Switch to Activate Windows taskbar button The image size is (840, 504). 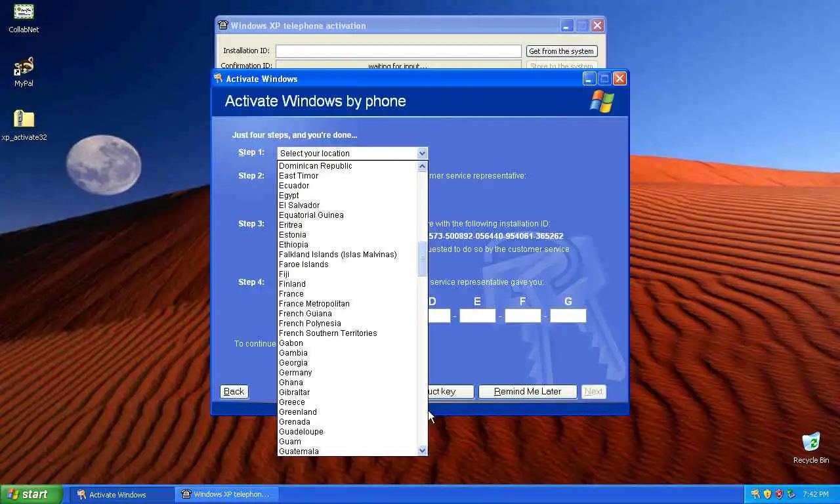pos(122,494)
